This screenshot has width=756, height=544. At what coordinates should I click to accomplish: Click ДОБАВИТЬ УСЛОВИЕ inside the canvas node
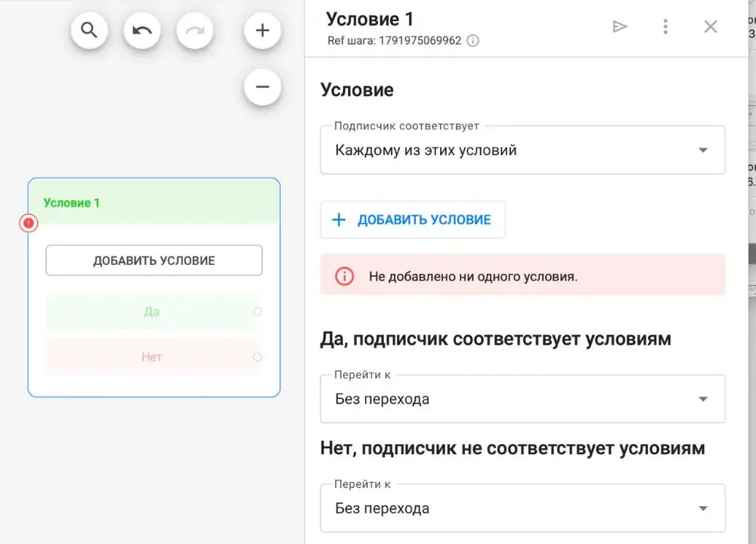153,261
